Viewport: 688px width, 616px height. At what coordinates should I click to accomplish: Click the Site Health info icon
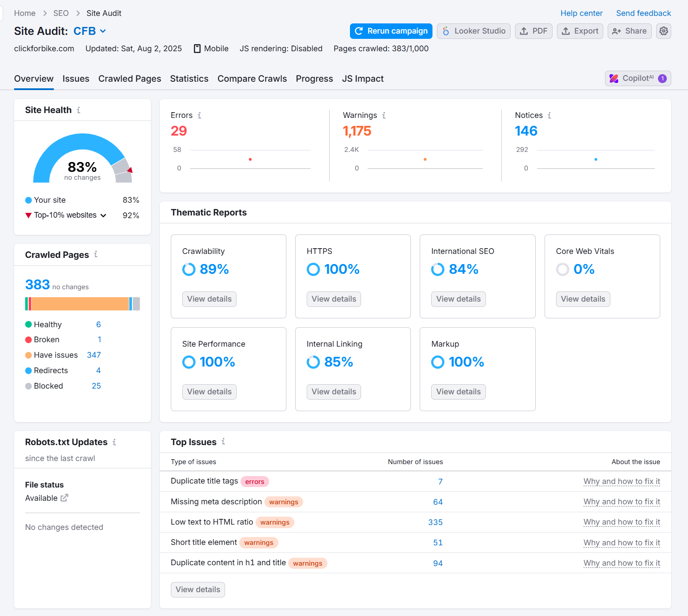pos(79,110)
